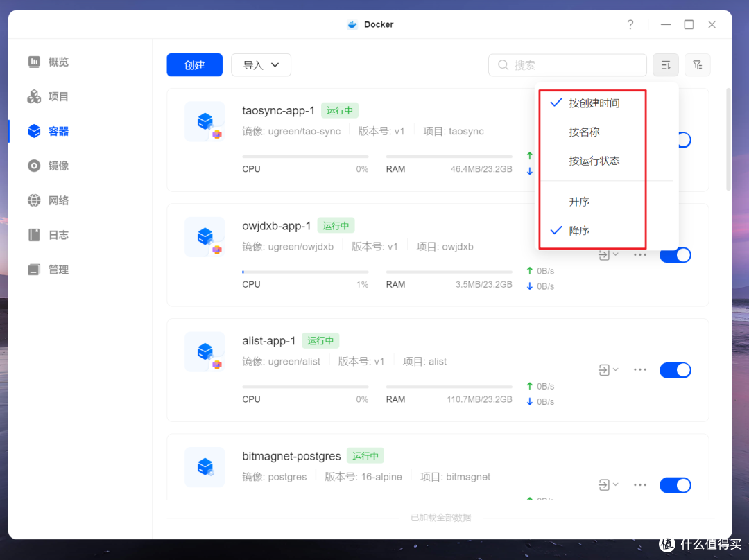Open the 管理 management section

point(49,270)
